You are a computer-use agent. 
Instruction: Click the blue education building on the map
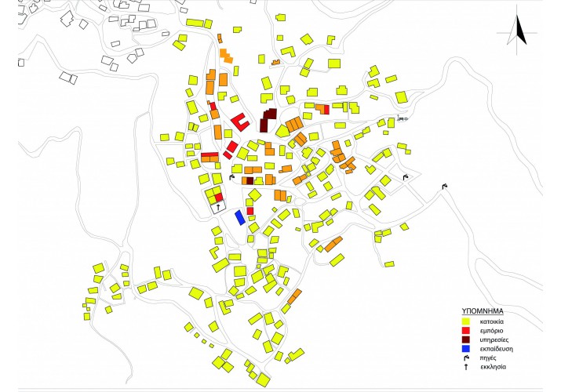click(240, 218)
